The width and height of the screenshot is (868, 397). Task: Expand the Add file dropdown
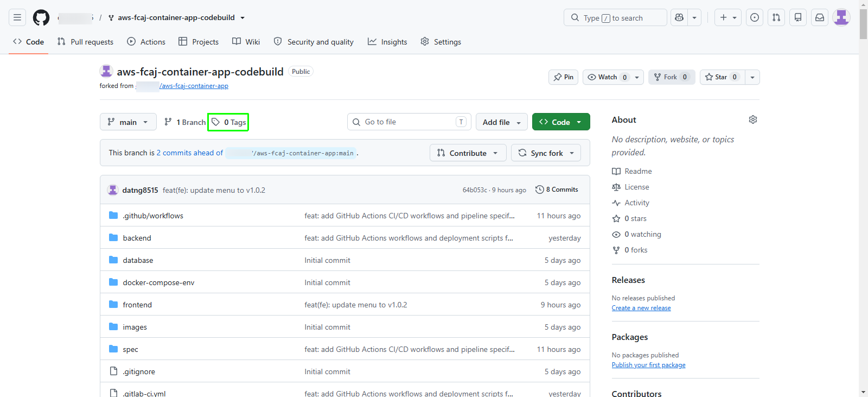coord(502,122)
